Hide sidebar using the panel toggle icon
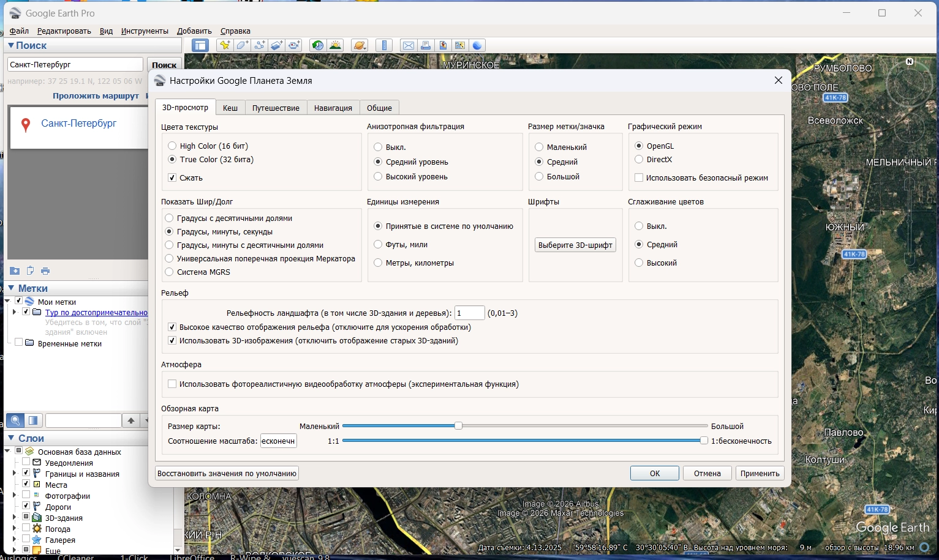The image size is (939, 560). pyautogui.click(x=200, y=45)
